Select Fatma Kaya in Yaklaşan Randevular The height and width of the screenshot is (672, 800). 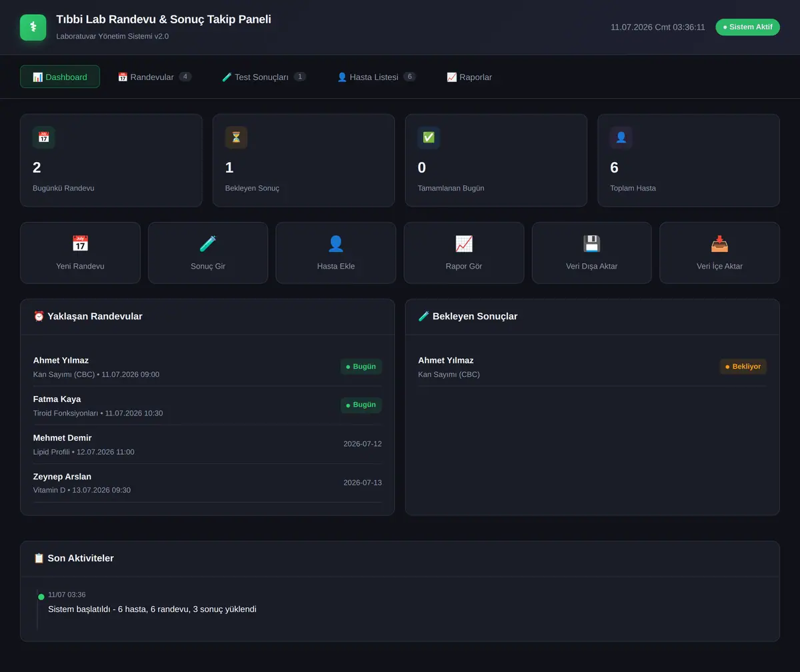pos(207,405)
